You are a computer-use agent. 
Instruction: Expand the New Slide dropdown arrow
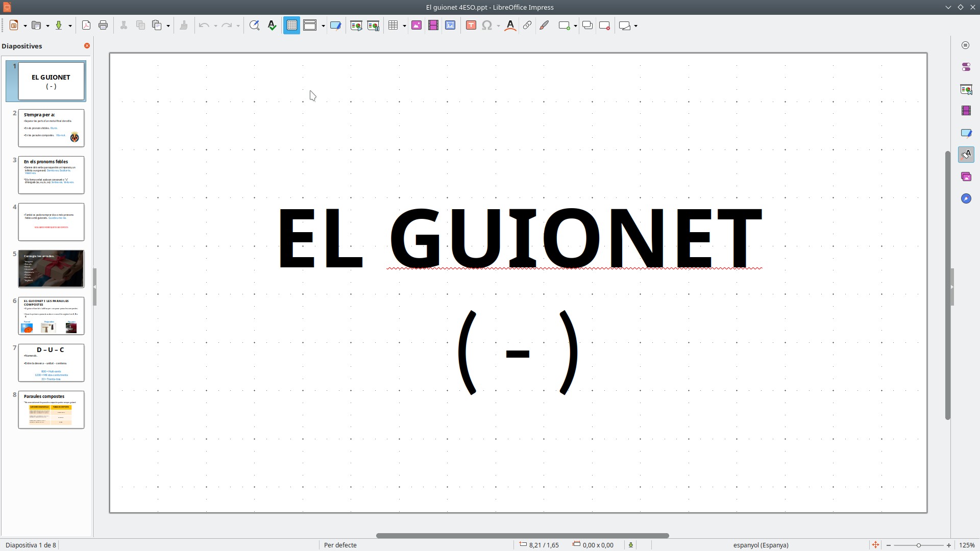pyautogui.click(x=575, y=26)
